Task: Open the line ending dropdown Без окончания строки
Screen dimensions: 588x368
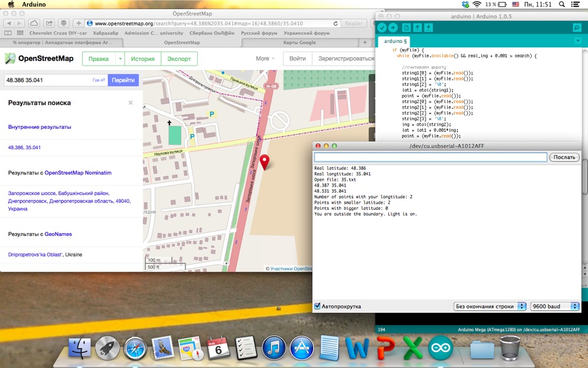Action: click(490, 307)
